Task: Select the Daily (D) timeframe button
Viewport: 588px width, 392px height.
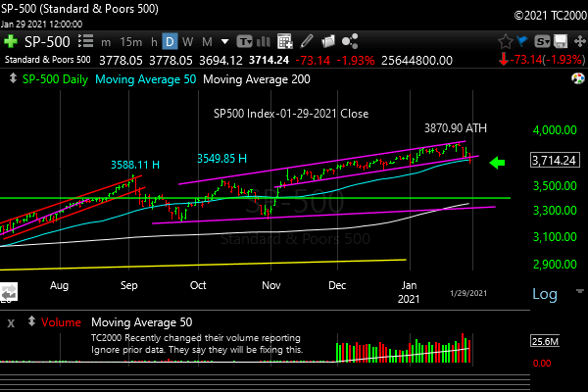Action: point(171,42)
